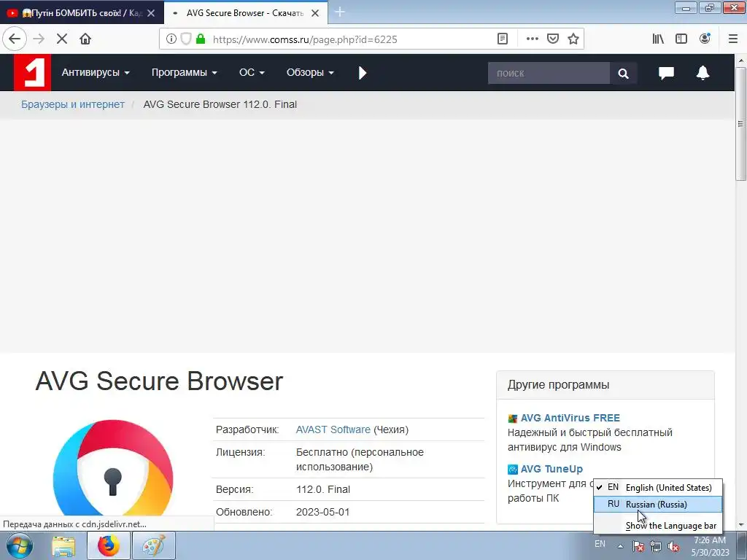
Task: Click the network tray icon
Action: click(x=656, y=546)
